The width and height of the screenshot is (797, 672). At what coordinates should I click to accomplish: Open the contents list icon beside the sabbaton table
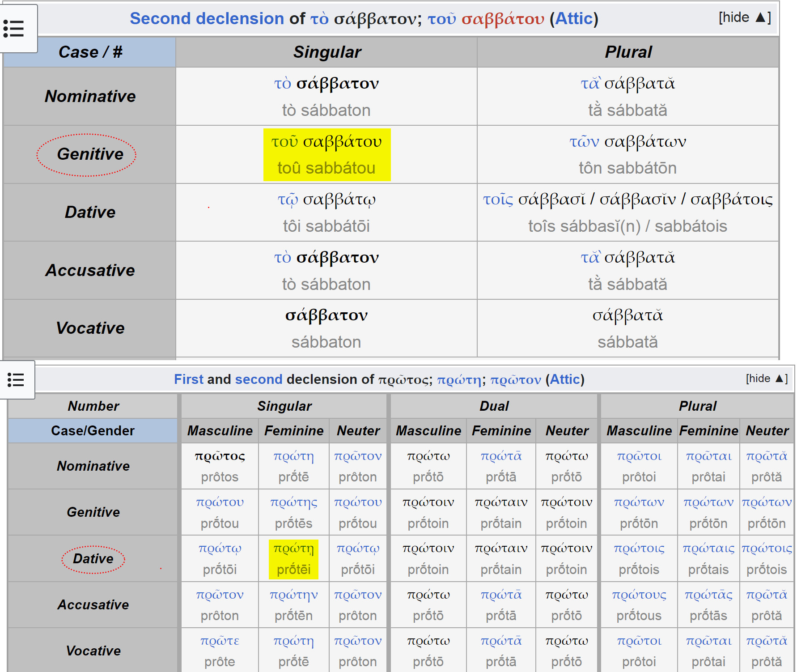13,29
